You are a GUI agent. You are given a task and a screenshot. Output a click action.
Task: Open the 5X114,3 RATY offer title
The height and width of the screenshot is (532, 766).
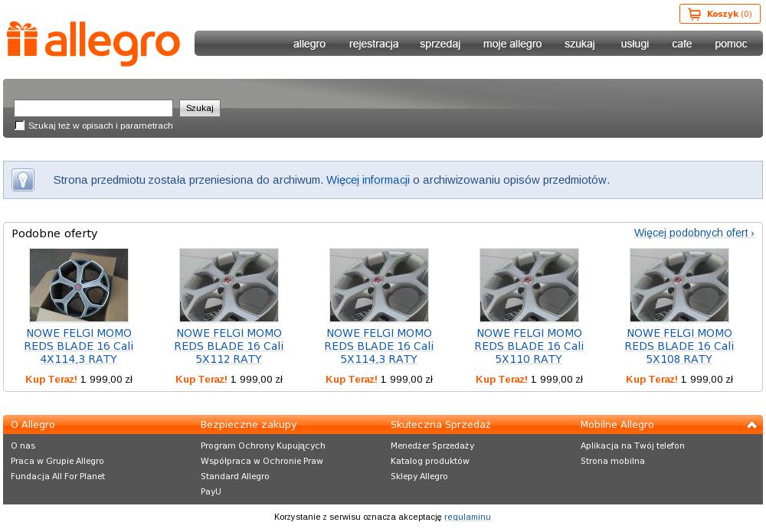pos(379,346)
